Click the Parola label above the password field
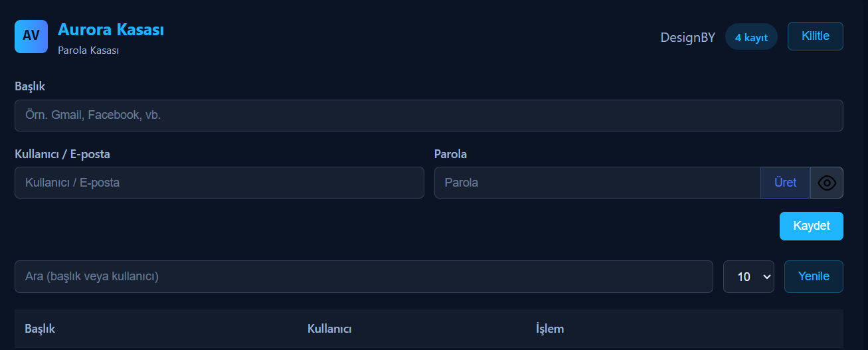The height and width of the screenshot is (350, 868). tap(450, 154)
